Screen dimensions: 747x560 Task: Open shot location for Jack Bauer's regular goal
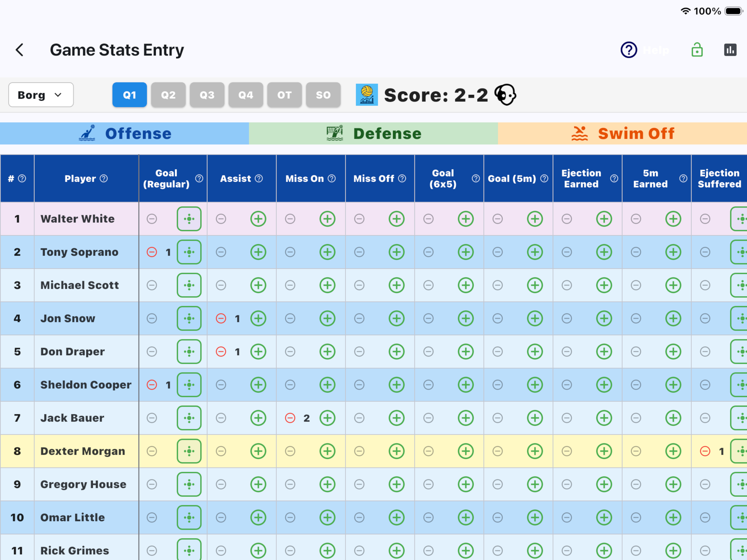[x=189, y=418]
